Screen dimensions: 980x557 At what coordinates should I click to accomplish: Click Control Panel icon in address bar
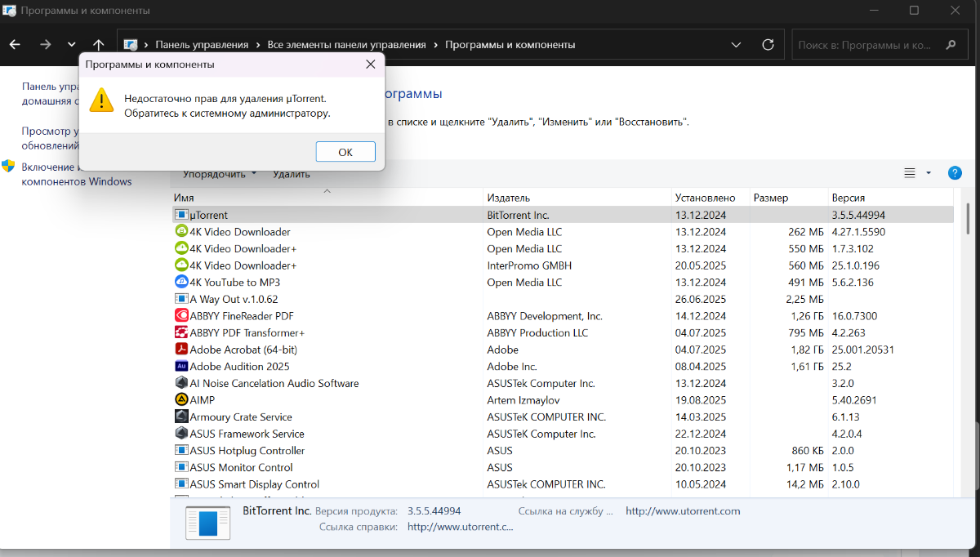[x=131, y=45]
